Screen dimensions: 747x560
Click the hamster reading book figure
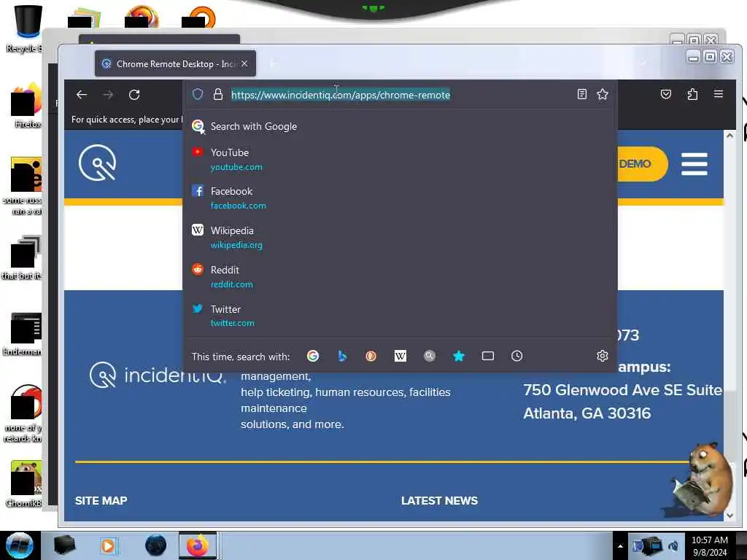tap(703, 480)
